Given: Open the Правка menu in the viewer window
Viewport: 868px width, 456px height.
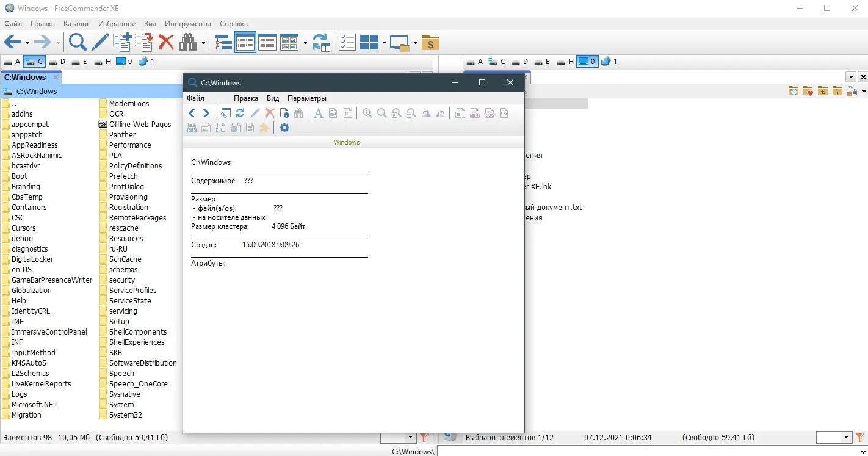Looking at the screenshot, I should (246, 98).
